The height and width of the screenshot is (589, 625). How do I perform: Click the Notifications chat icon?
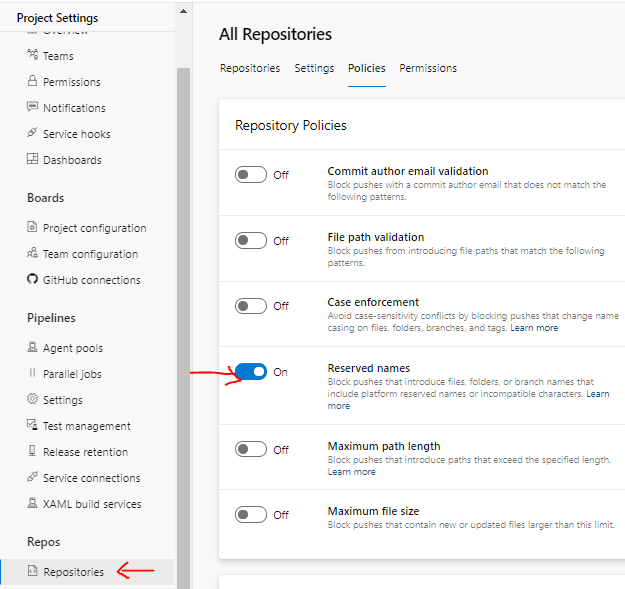pos(32,107)
